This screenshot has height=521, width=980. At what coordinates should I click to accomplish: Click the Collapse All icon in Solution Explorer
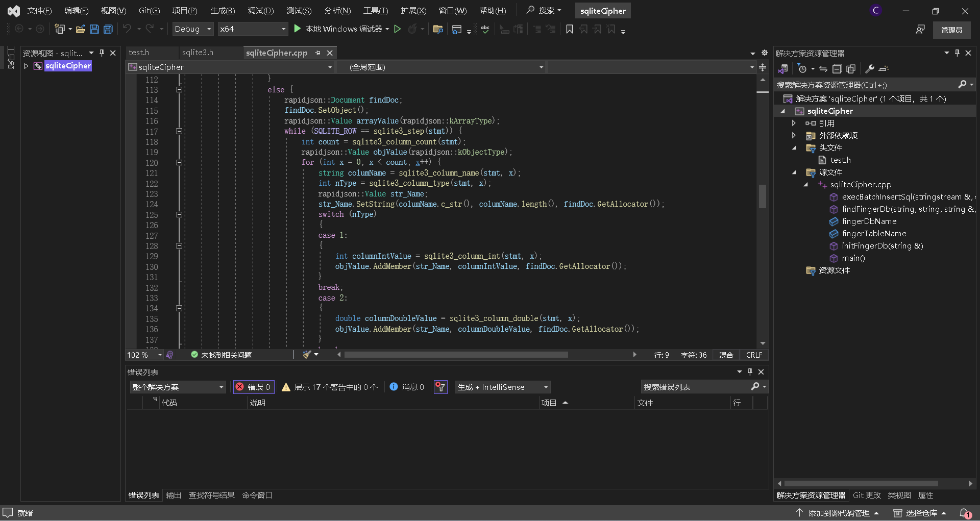837,69
